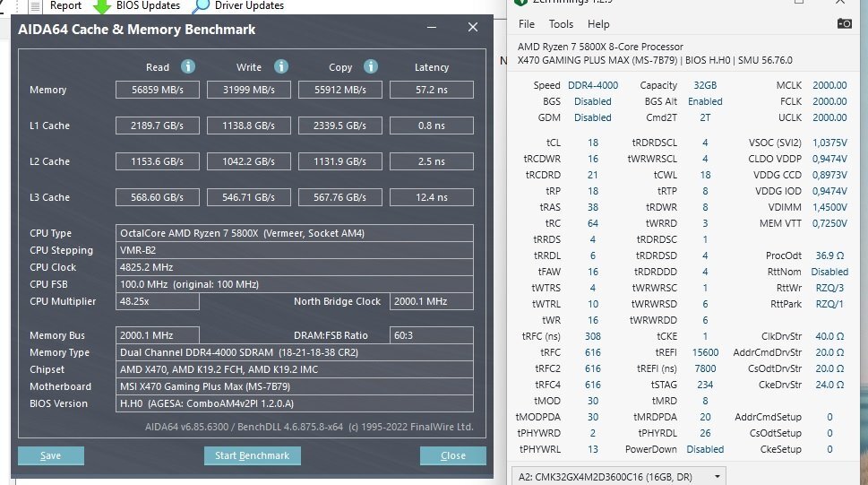Open the memory module selector dropdown
This screenshot has height=485, width=868.
coord(619,477)
